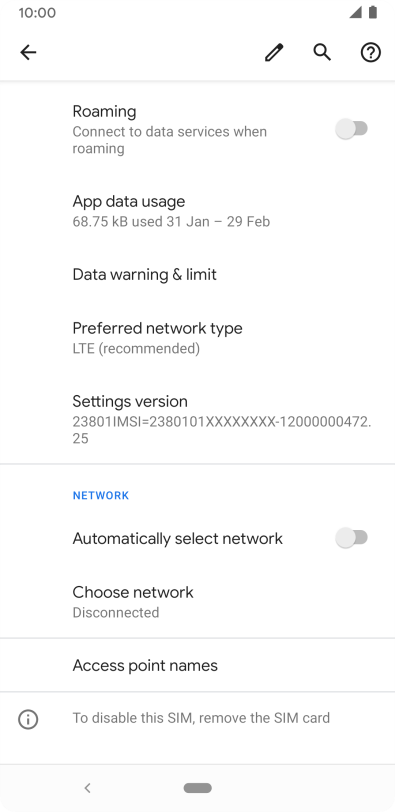Tap the Settings version entry

[x=197, y=419]
